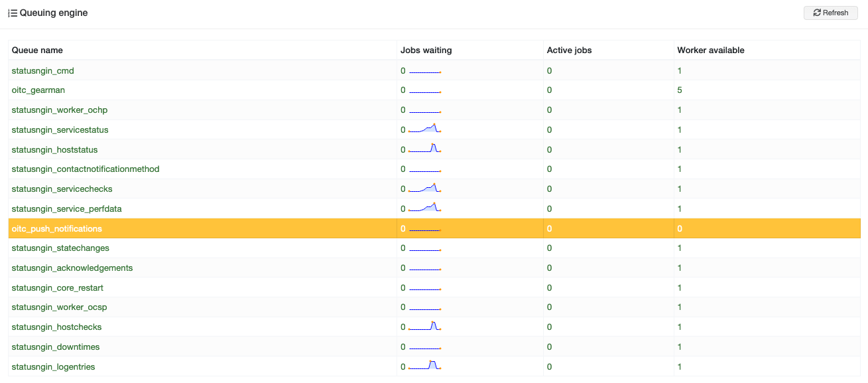The height and width of the screenshot is (383, 868).
Task: Open statusngin_statechanges queue
Action: click(x=60, y=248)
